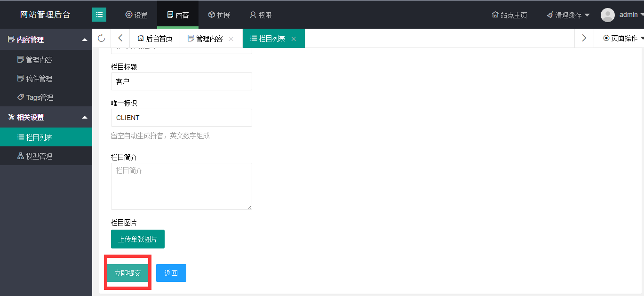Click the 返回 button
The image size is (644, 296).
(171, 273)
